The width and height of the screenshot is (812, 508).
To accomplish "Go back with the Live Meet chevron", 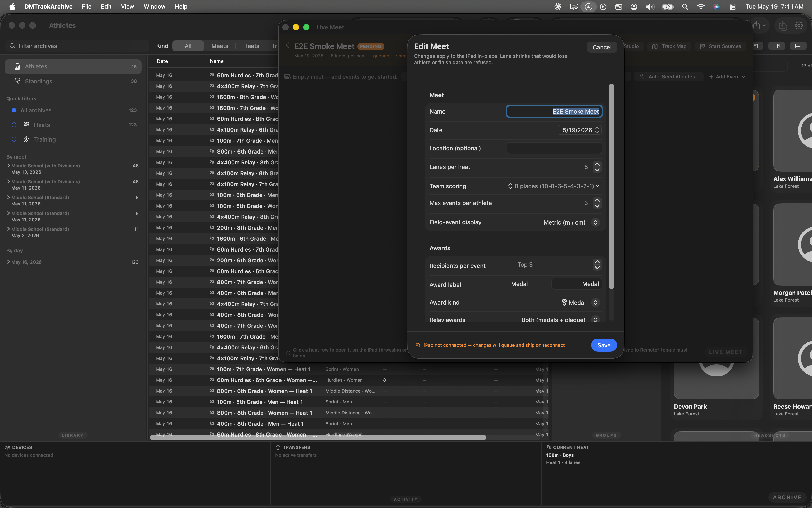I will pyautogui.click(x=288, y=46).
